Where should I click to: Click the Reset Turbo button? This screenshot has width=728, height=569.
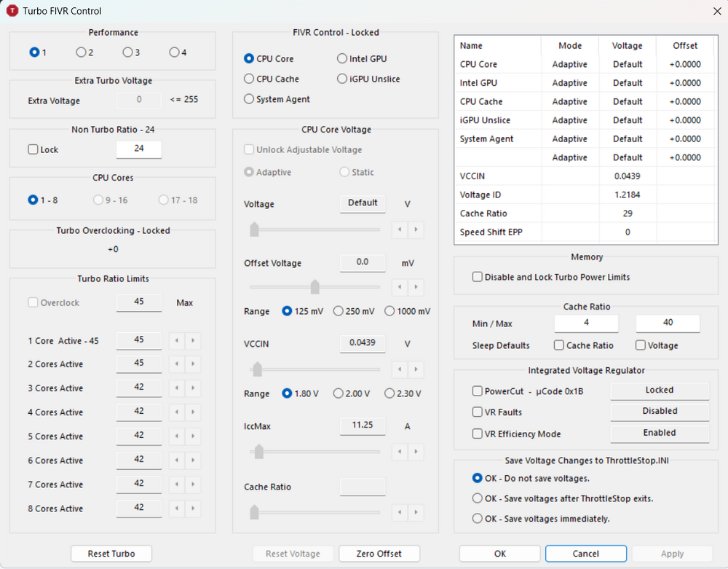pos(111,554)
